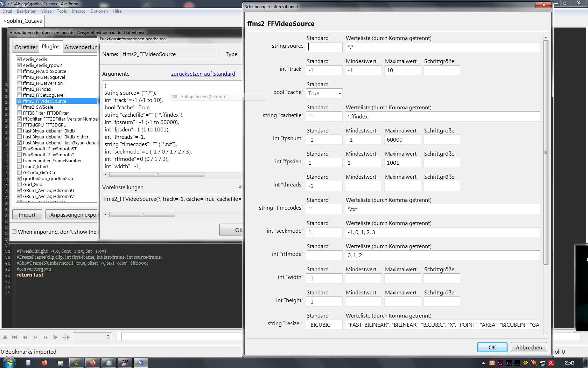Tick the 'When importing, don't show' checkbox

14,232
